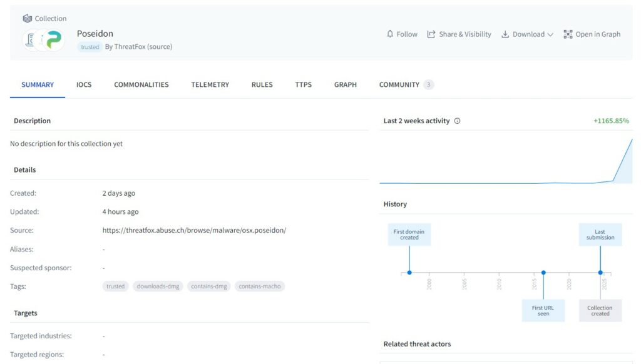
Task: Click the downloads-dmg tag
Action: pos(157,286)
